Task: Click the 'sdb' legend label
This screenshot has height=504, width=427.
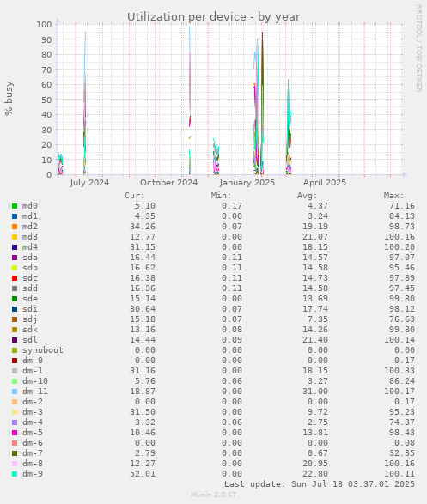Action: click(x=30, y=268)
